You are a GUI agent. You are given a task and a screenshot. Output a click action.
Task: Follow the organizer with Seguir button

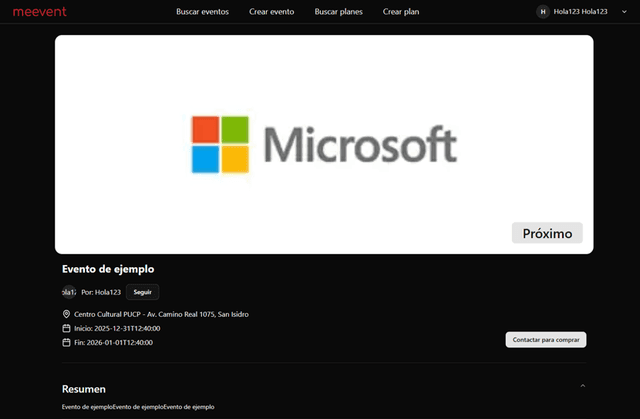(142, 292)
